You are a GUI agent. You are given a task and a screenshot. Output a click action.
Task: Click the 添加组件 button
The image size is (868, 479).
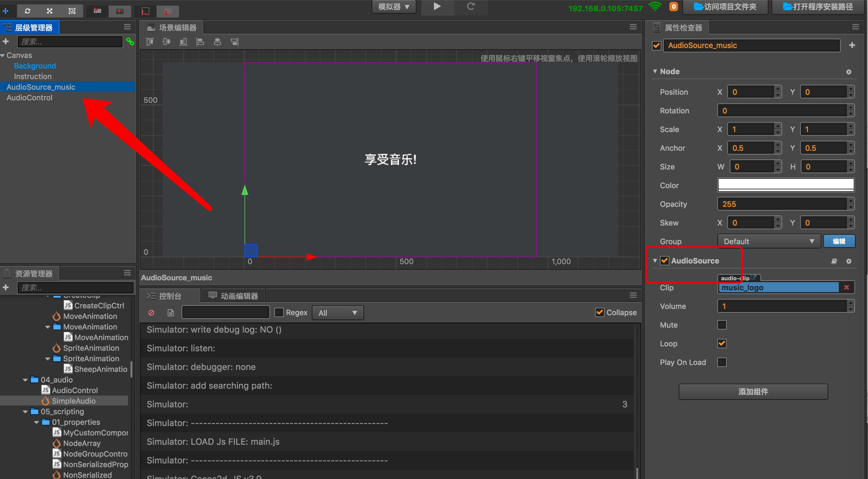[x=753, y=391]
